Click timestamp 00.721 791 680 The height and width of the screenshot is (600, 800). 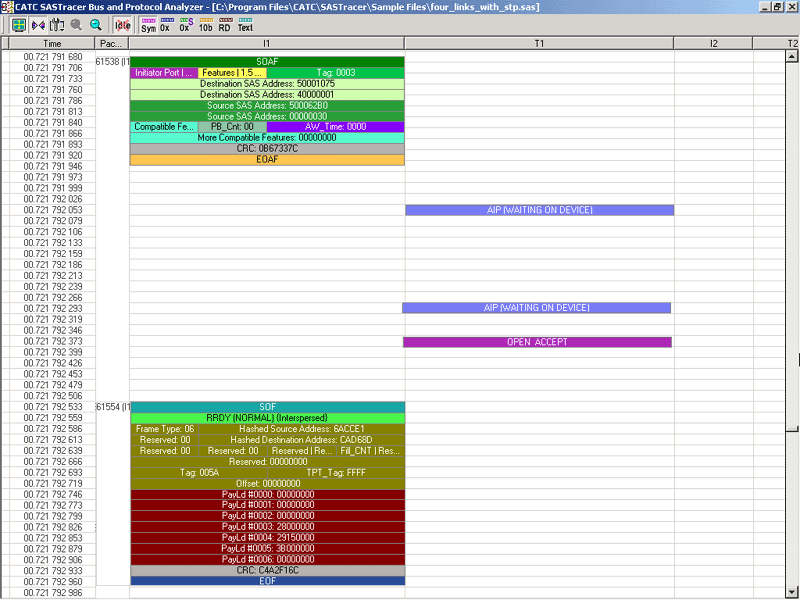pyautogui.click(x=53, y=57)
